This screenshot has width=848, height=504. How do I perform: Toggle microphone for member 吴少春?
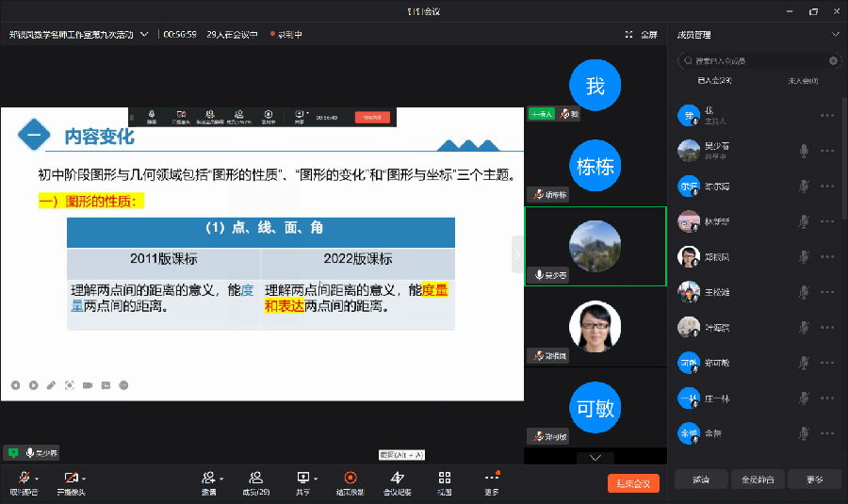point(804,151)
